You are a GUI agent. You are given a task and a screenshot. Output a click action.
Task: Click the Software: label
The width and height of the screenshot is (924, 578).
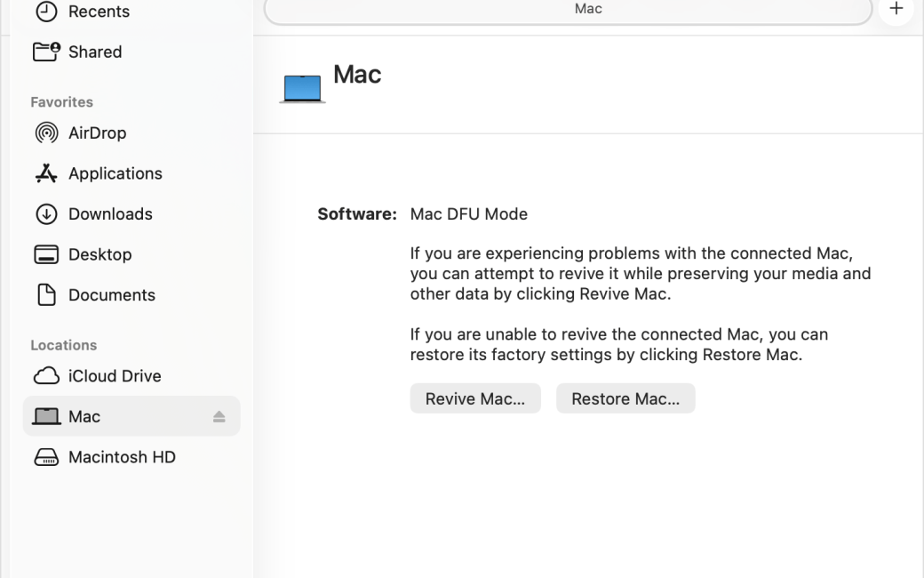click(x=357, y=214)
